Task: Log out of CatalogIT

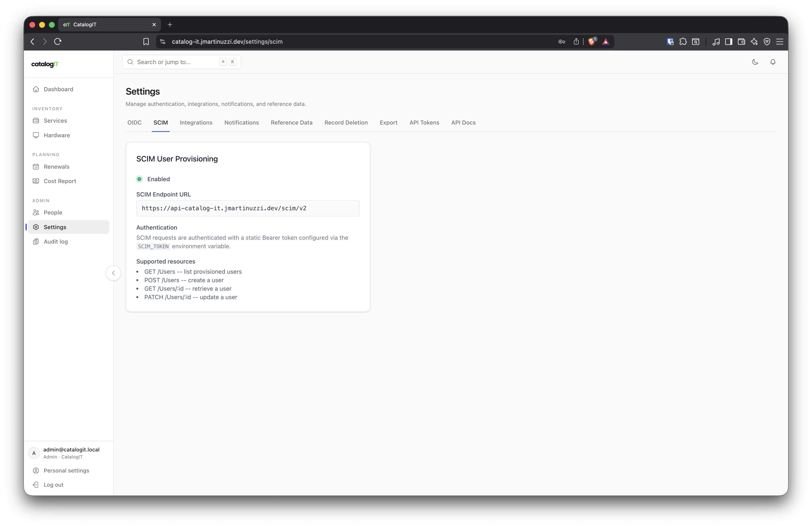Action: (x=68, y=485)
